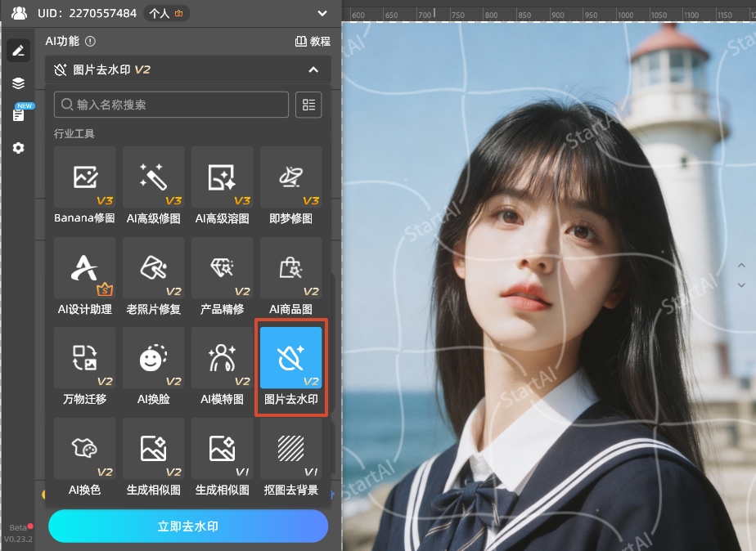This screenshot has height=551, width=756.
Task: Open the AI高级修图 V3 tool
Action: pyautogui.click(x=153, y=176)
